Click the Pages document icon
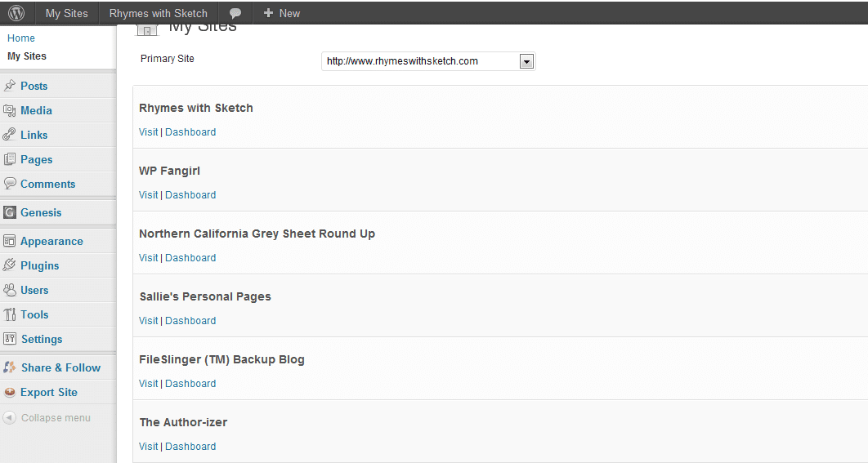Screen dimensions: 868x463 (10, 159)
